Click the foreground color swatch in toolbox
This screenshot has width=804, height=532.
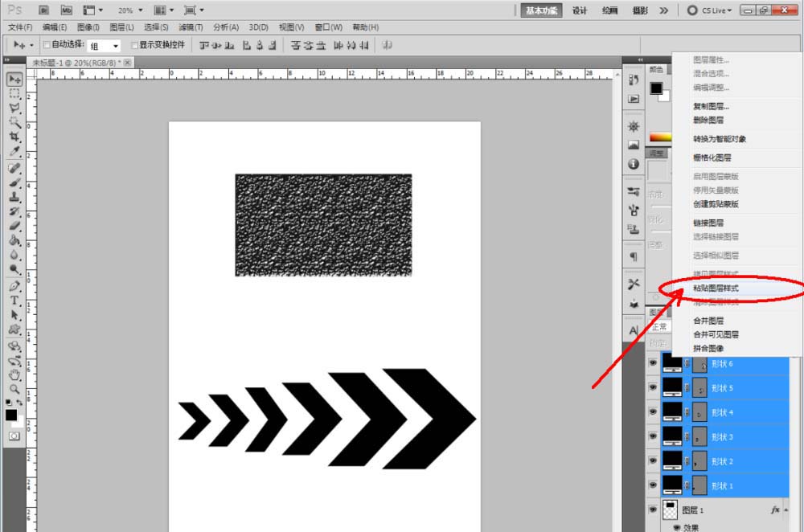tap(10, 415)
